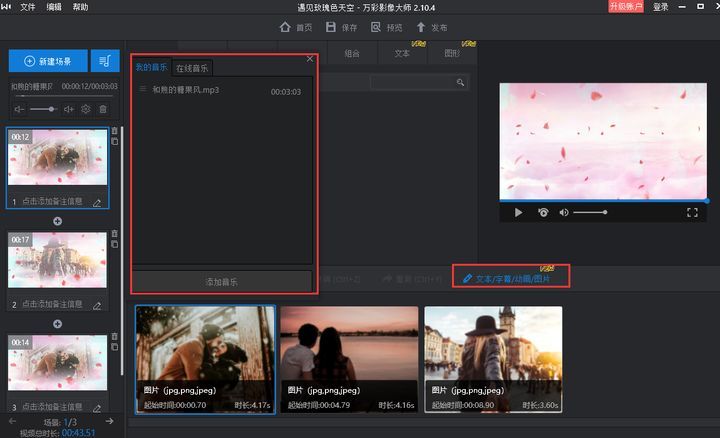
Task: Edit scene 1 note with pencil icon
Action: pyautogui.click(x=97, y=202)
